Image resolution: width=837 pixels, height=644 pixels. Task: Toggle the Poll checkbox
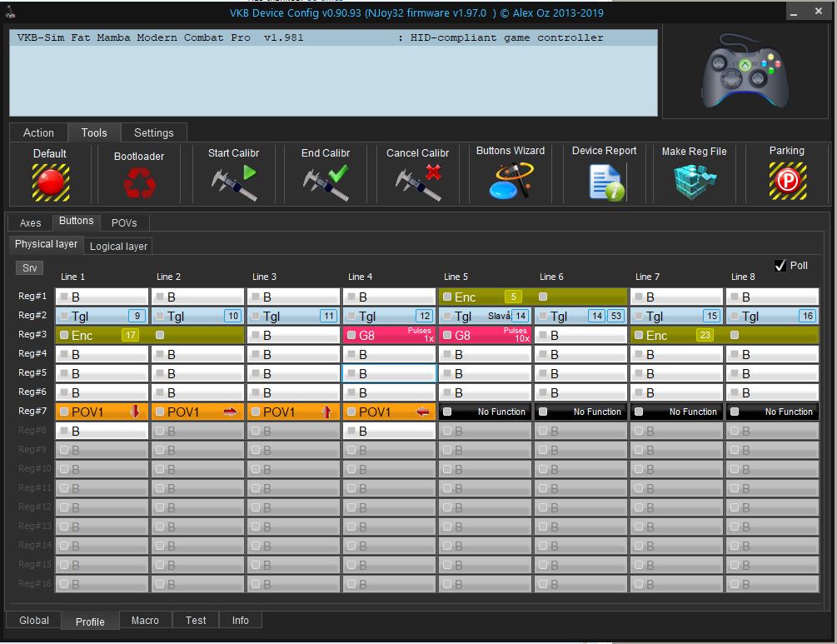point(780,266)
